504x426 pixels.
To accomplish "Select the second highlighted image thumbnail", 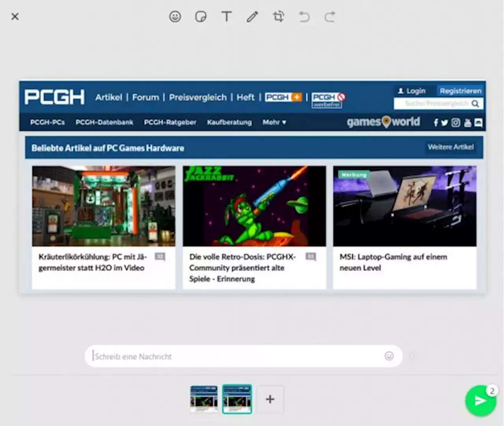I will tap(237, 399).
